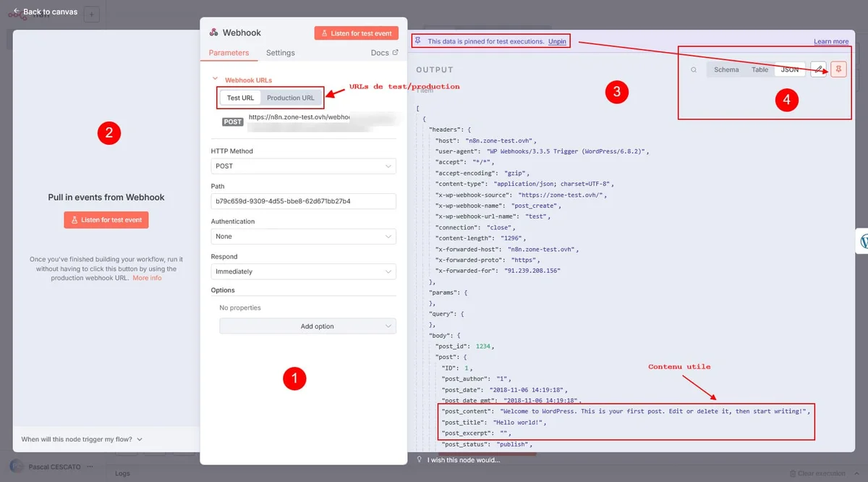The width and height of the screenshot is (868, 482).
Task: Open the Authentication dropdown
Action: tap(303, 237)
